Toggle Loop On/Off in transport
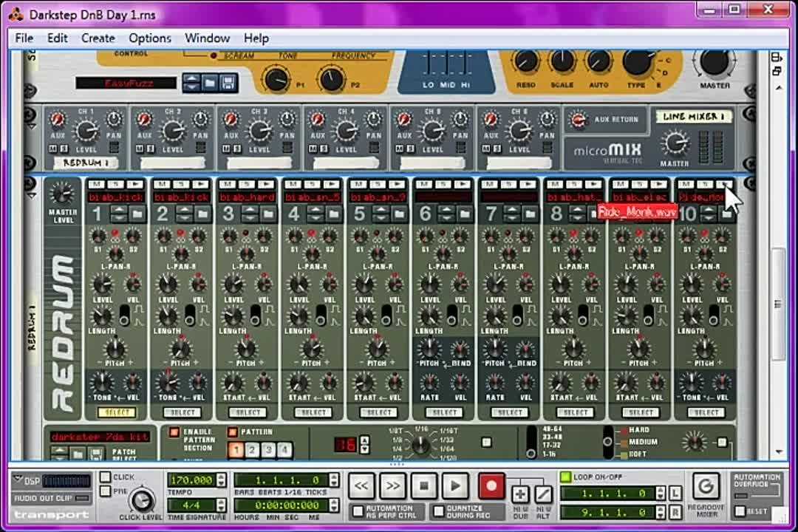 (x=566, y=477)
